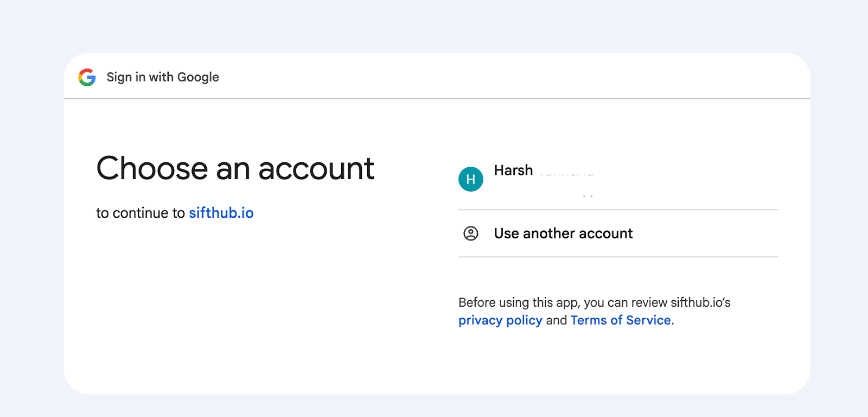Screen dimensions: 868x417
Task: Click the word "and" between policy links
Action: pyautogui.click(x=556, y=320)
